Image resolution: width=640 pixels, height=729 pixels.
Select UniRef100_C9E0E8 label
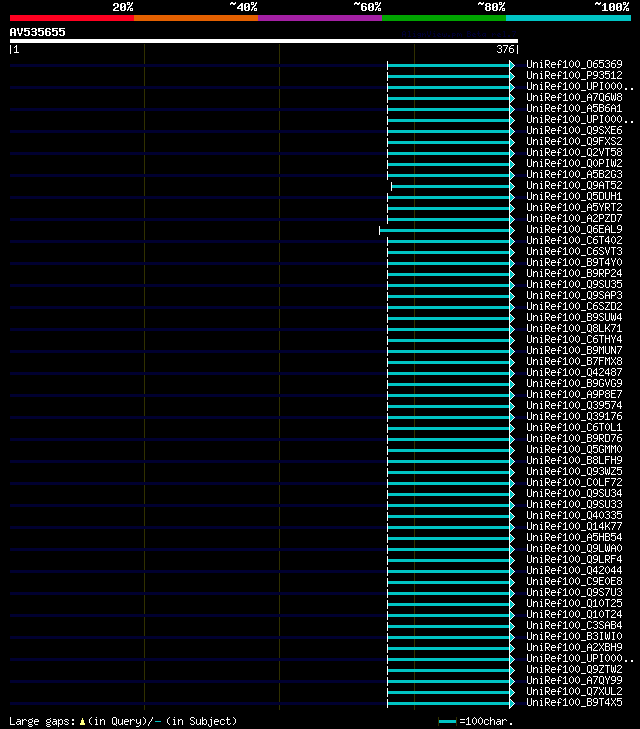click(574, 582)
